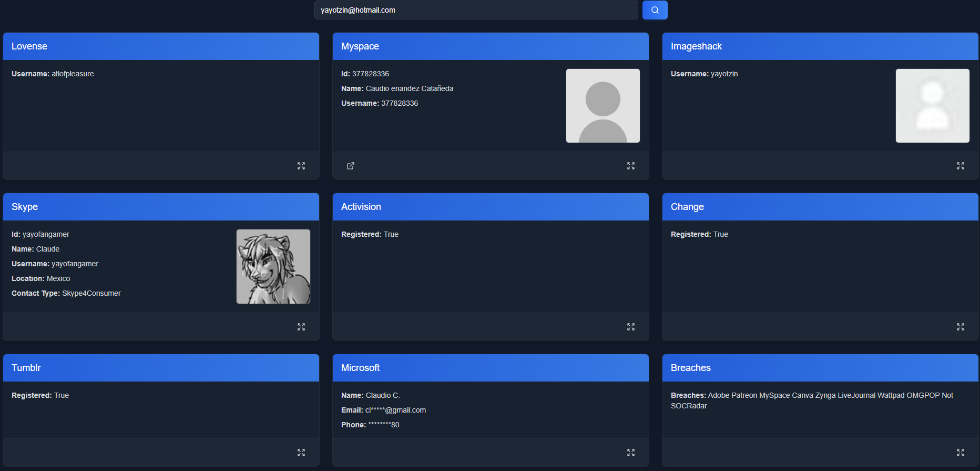980x471 pixels.
Task: Select Skype Id yayofangamer
Action: click(40, 234)
